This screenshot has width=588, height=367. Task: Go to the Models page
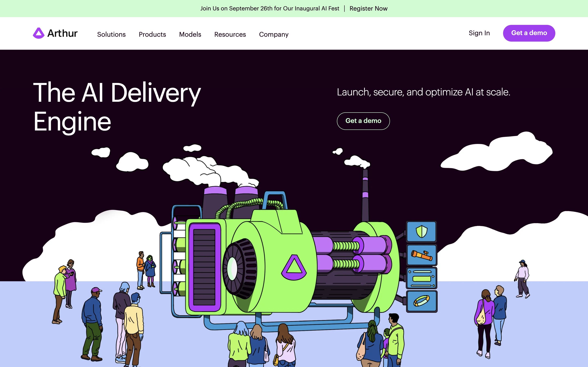190,34
